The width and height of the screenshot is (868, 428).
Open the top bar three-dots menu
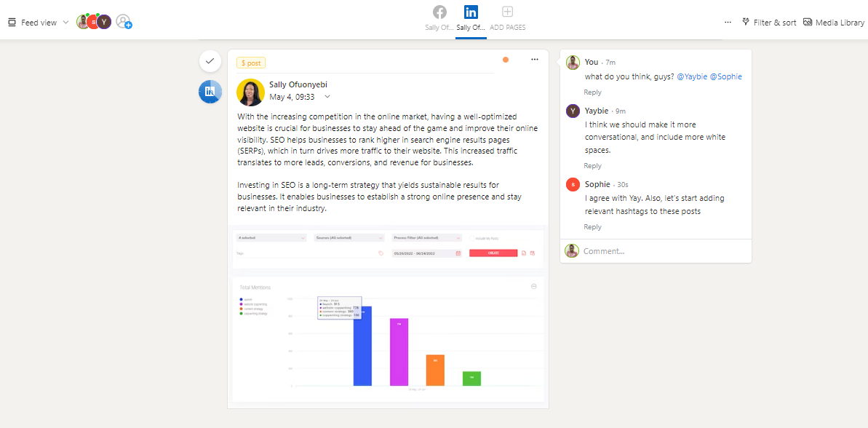click(x=728, y=23)
